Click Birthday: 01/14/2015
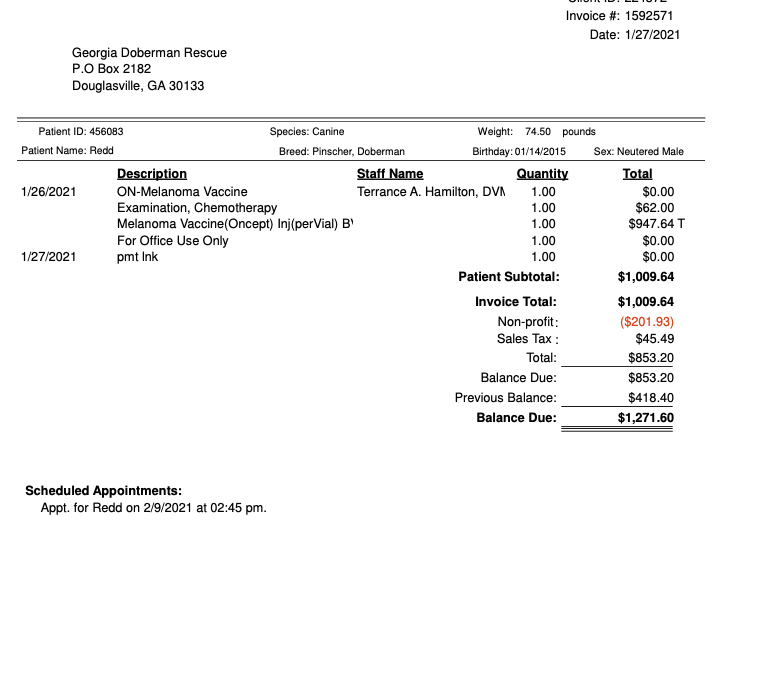Image resolution: width=758 pixels, height=675 pixels. coord(519,151)
